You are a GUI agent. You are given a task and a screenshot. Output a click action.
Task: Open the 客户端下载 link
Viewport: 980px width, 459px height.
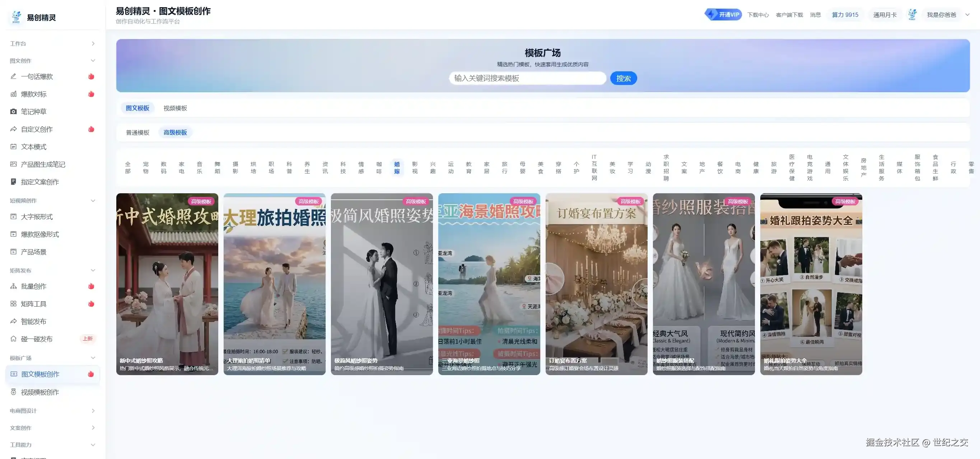tap(789, 15)
